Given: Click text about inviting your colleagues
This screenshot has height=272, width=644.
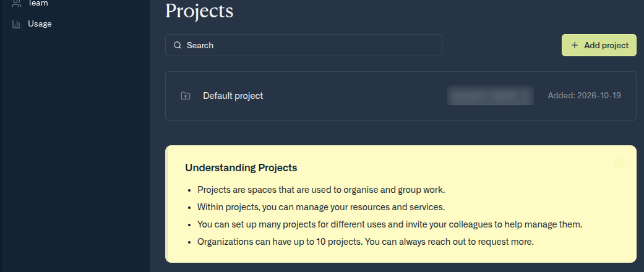Looking at the screenshot, I should tap(390, 224).
